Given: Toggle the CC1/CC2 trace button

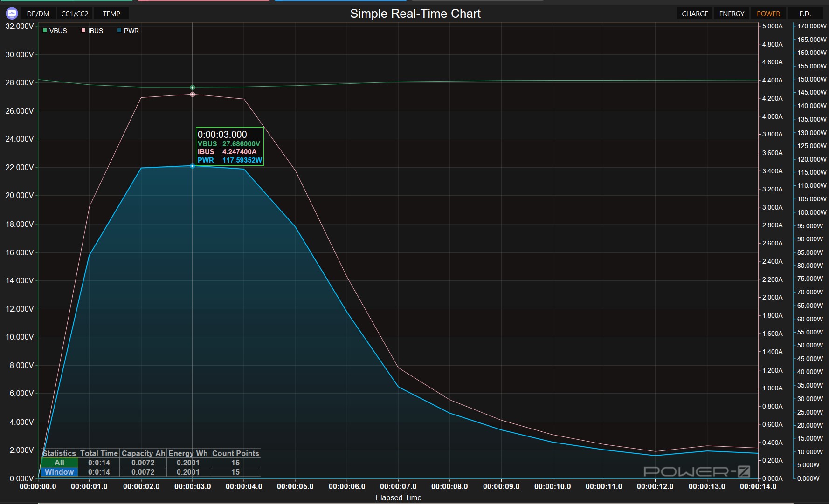Looking at the screenshot, I should pyautogui.click(x=75, y=14).
